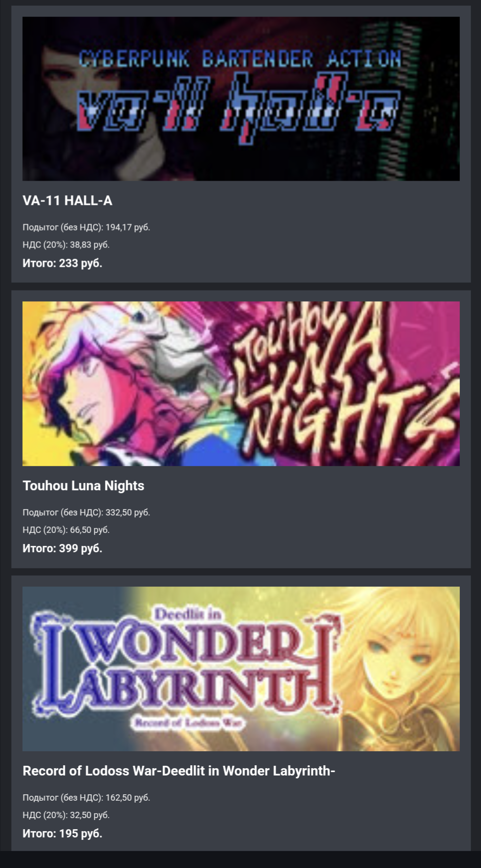Select the 162,50 руб. subtotal line
The height and width of the screenshot is (868, 481).
[x=86, y=798]
